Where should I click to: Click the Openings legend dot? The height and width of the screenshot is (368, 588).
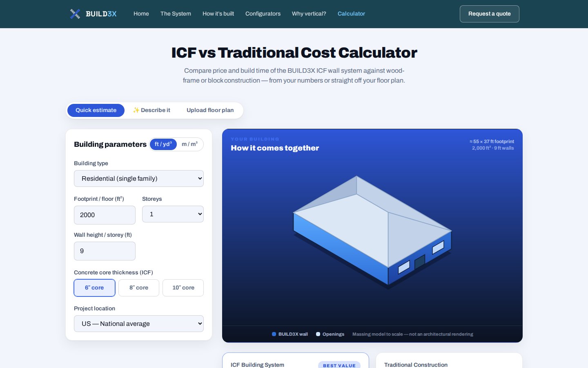point(318,334)
